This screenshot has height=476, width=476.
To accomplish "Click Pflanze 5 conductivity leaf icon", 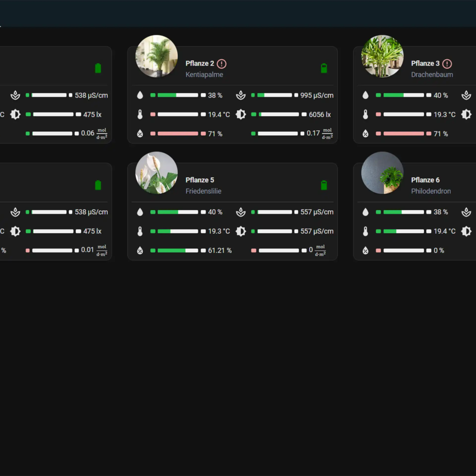I will 241,212.
